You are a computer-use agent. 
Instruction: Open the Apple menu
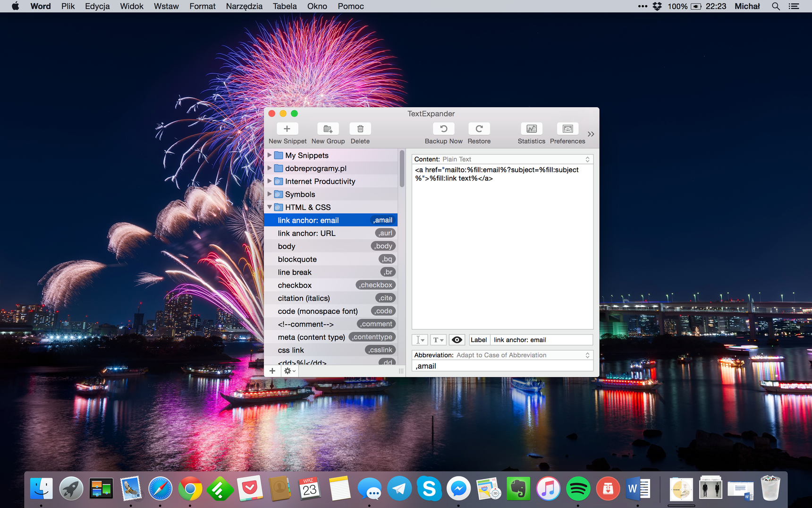point(16,6)
